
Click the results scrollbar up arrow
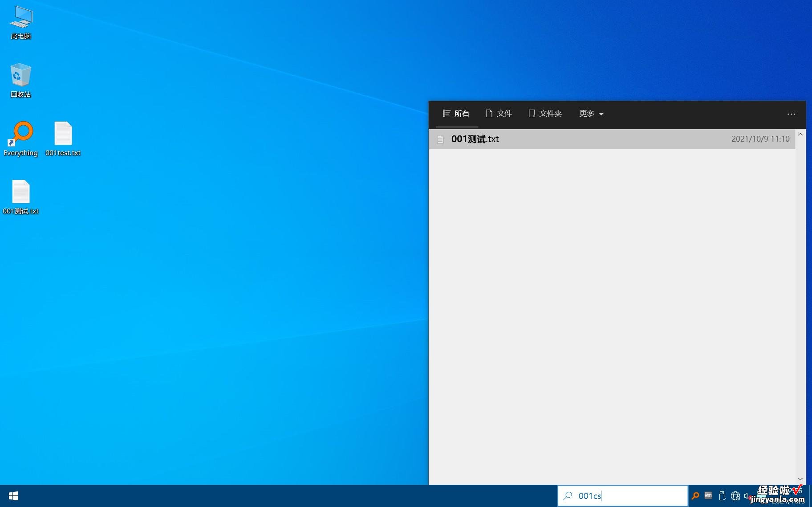[x=800, y=134]
